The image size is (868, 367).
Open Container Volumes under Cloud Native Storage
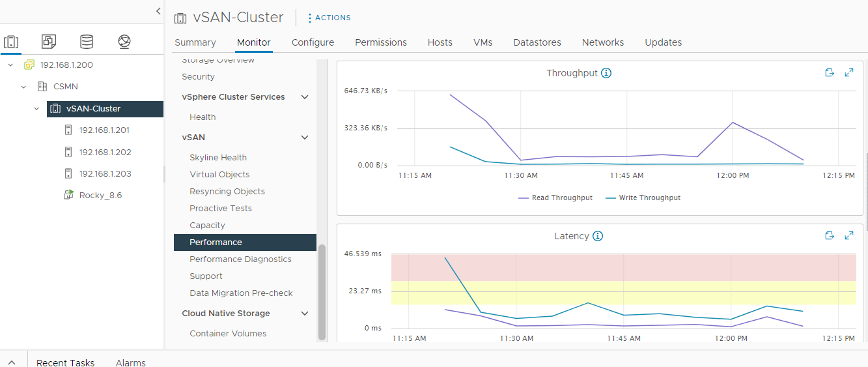click(x=228, y=334)
